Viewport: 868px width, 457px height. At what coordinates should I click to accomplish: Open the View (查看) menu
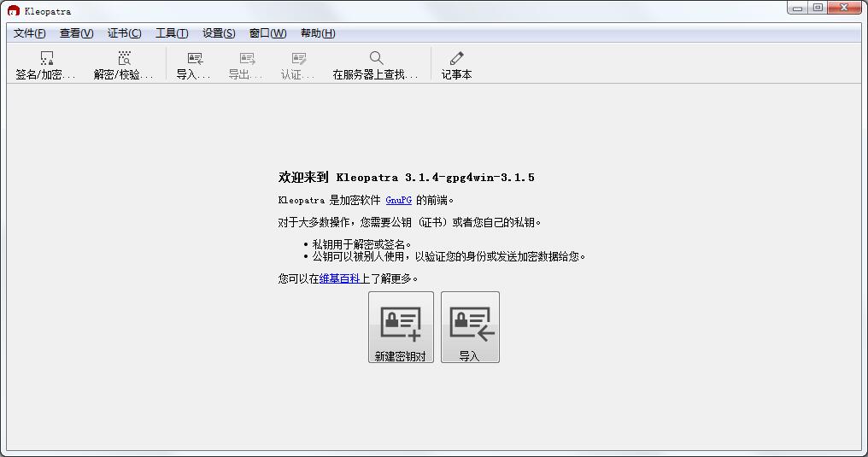[76, 33]
